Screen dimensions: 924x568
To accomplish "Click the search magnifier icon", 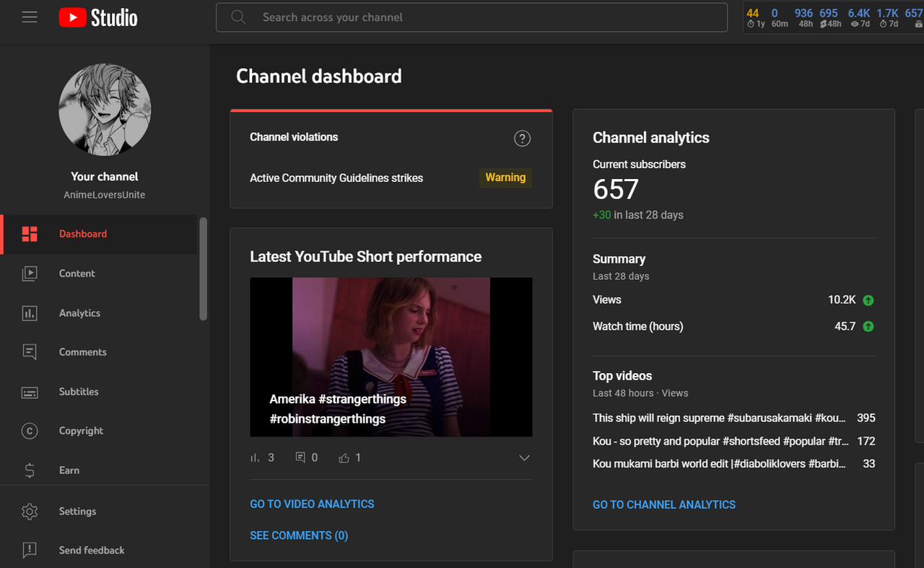I will pyautogui.click(x=238, y=17).
